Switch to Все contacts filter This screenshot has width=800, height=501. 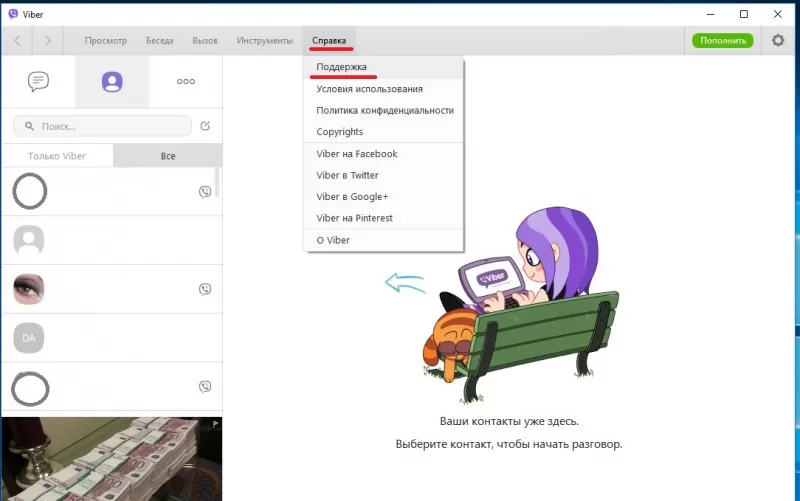tap(168, 156)
